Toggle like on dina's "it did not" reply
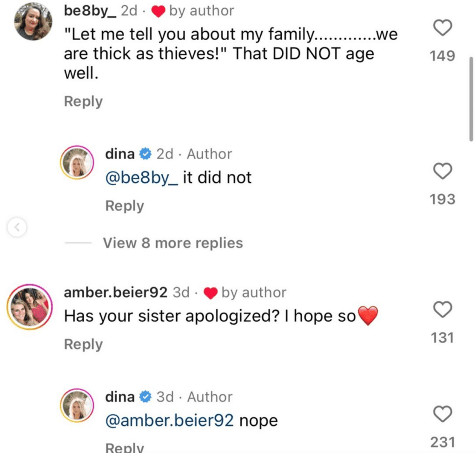Viewport: 476px width, 453px height. (x=442, y=172)
